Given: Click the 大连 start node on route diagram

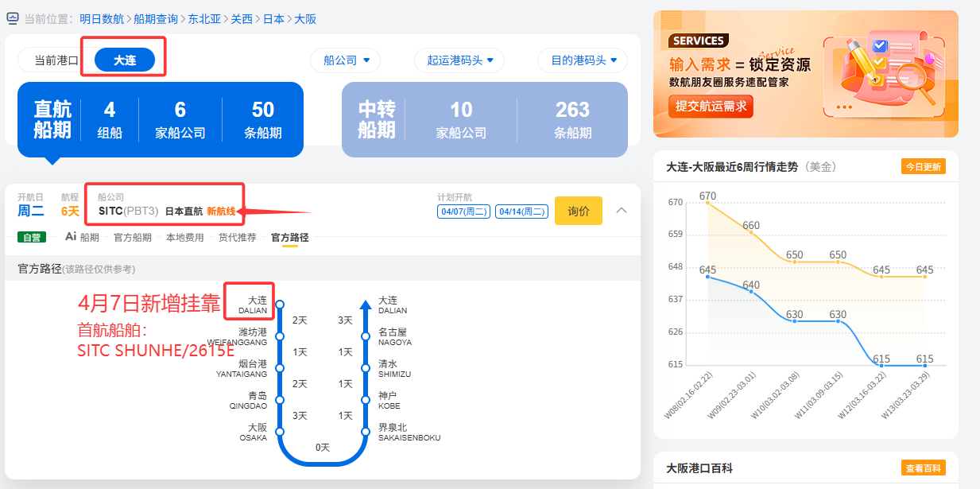Looking at the screenshot, I should (279, 304).
